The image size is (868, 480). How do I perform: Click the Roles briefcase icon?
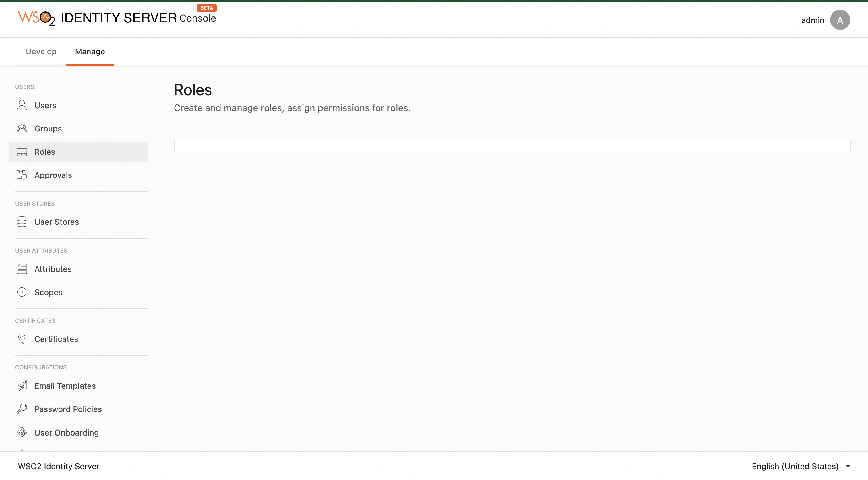22,152
